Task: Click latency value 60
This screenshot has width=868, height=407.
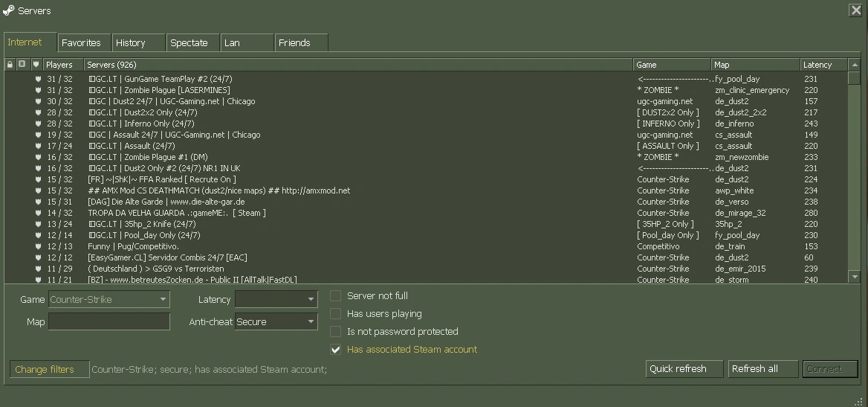Action: coord(809,257)
